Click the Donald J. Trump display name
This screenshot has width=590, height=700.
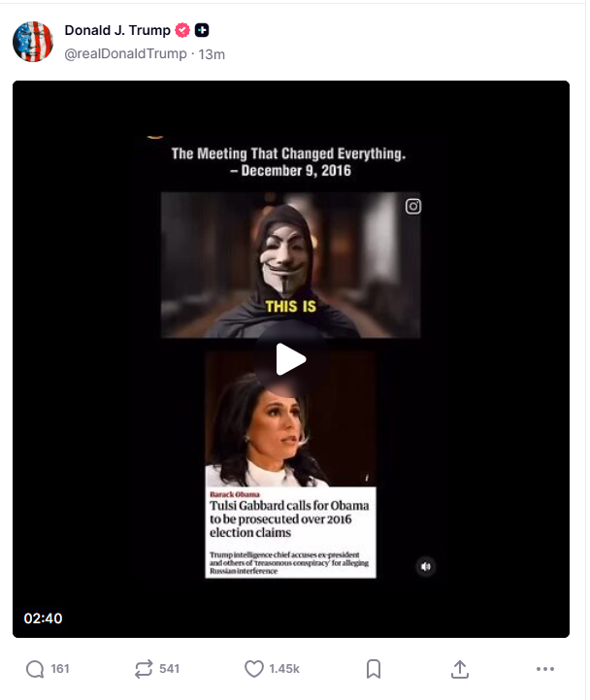click(x=117, y=30)
